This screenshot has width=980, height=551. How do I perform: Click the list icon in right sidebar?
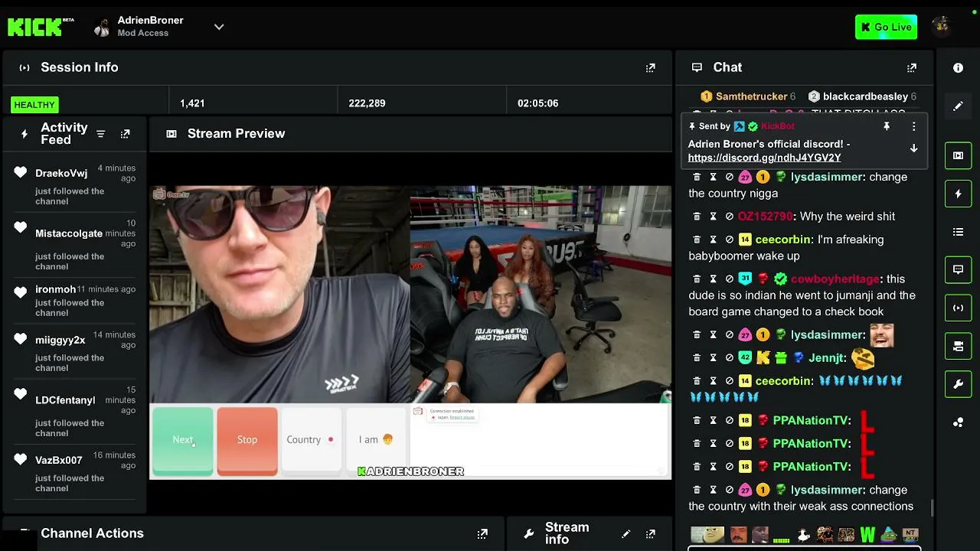coord(958,232)
